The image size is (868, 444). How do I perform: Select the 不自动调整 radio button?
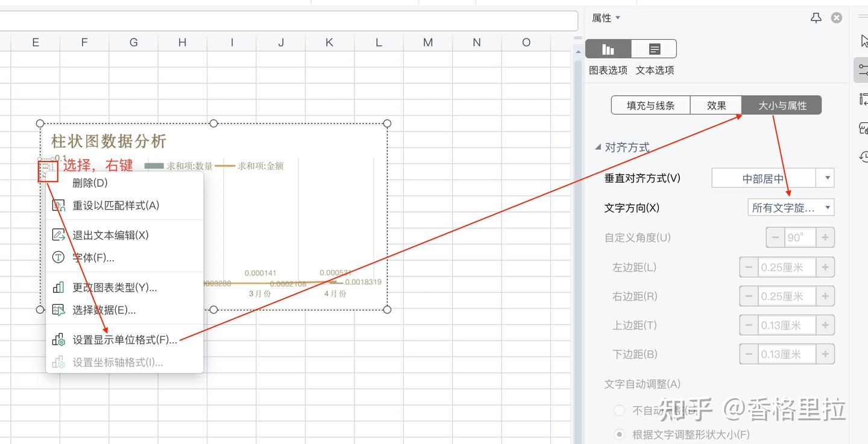click(619, 410)
